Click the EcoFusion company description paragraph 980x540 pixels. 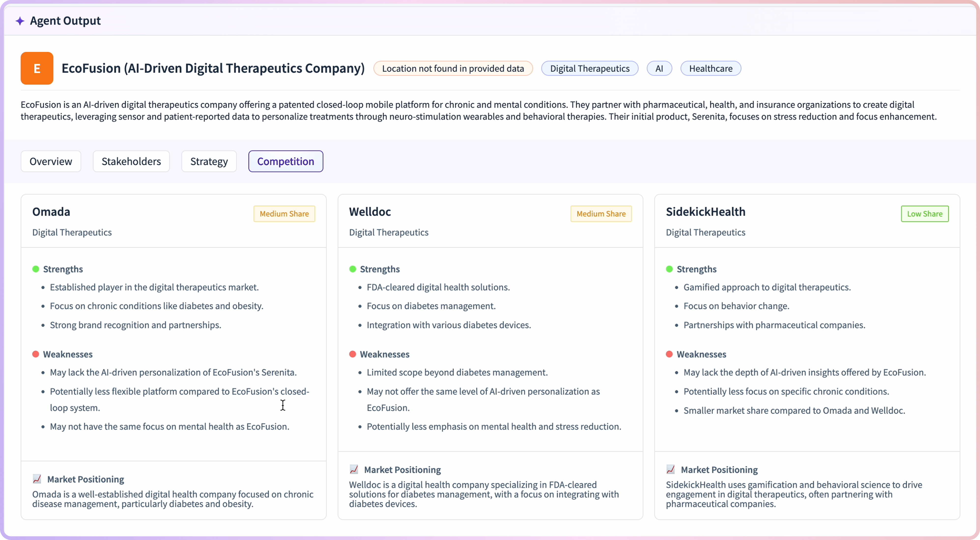pyautogui.click(x=479, y=111)
